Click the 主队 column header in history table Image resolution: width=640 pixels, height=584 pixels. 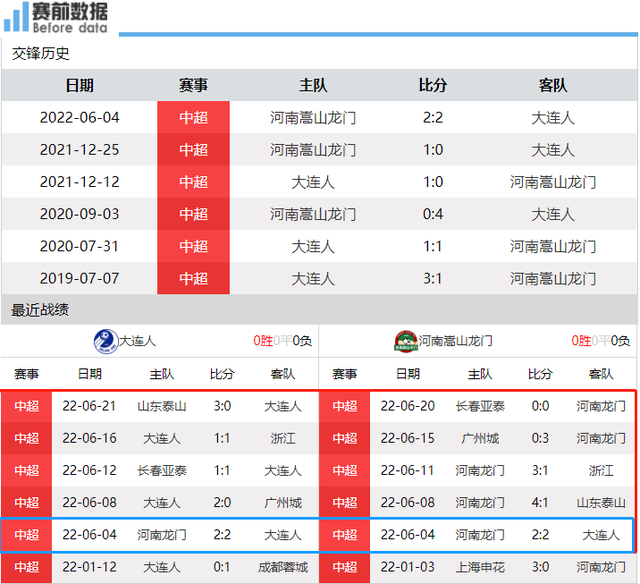[313, 85]
